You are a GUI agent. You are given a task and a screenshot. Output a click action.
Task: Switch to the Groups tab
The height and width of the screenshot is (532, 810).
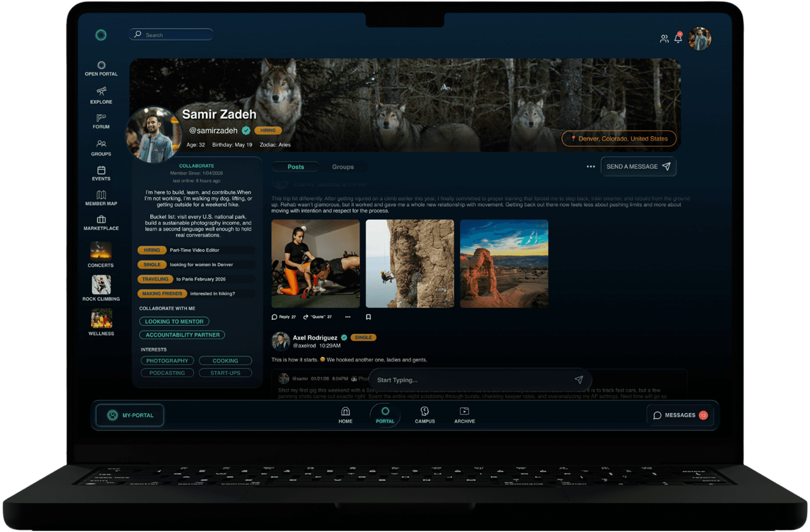click(343, 167)
